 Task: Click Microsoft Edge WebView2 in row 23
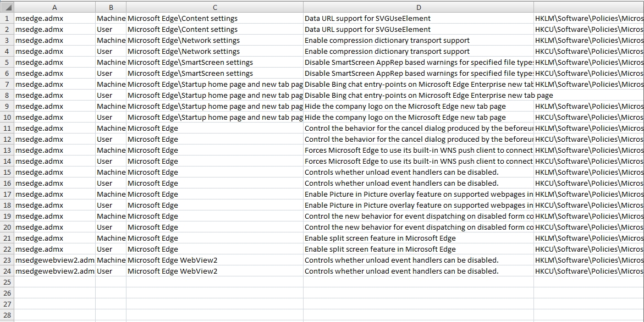(215, 260)
